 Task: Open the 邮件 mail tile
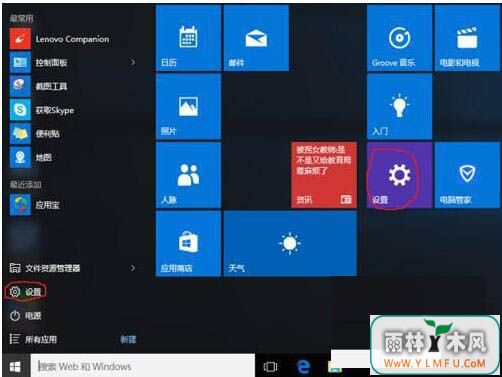pos(256,38)
